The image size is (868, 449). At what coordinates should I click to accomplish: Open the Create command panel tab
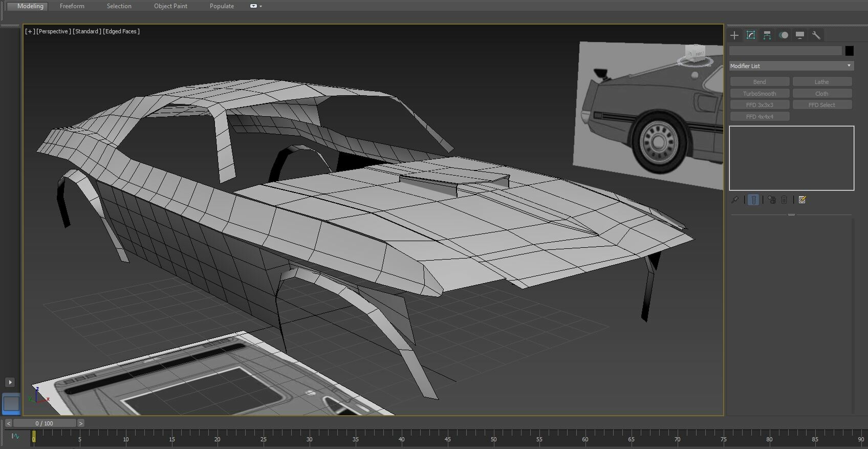tap(734, 35)
